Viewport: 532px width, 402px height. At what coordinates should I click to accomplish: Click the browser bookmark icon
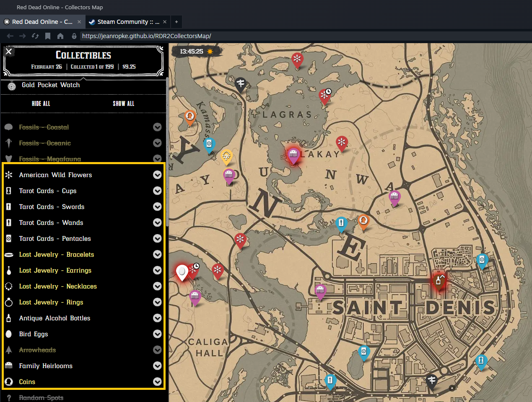48,36
